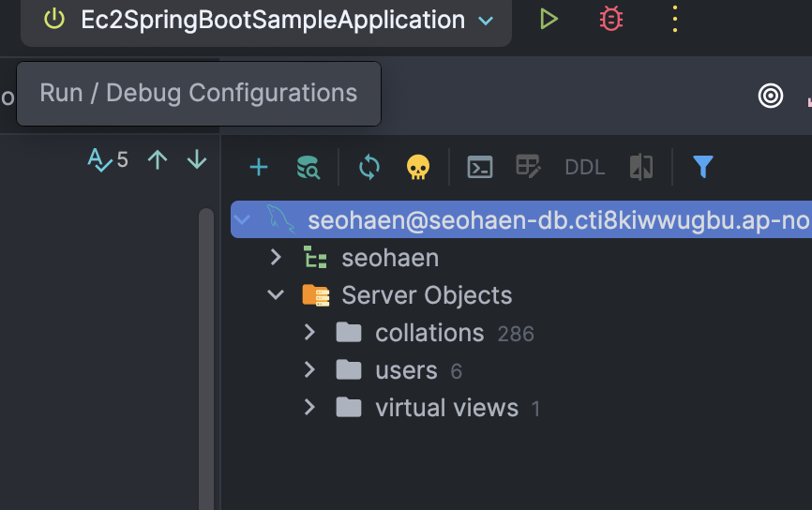Refresh the database tree
Image resolution: width=812 pixels, height=510 pixels.
click(368, 168)
